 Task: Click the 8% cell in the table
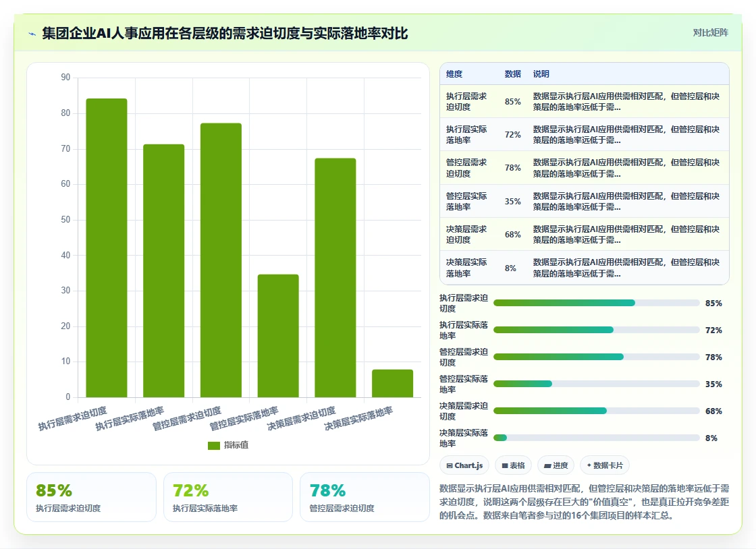510,268
